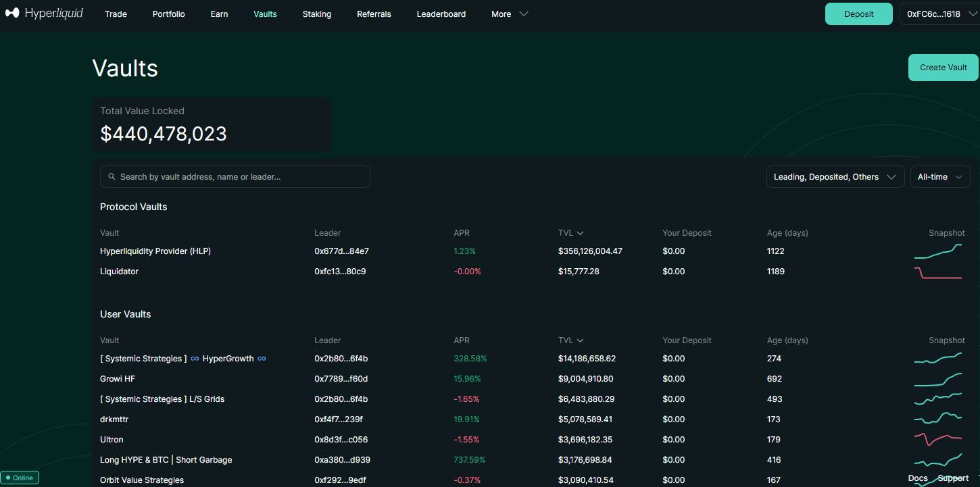Click the age value 692

pyautogui.click(x=775, y=379)
